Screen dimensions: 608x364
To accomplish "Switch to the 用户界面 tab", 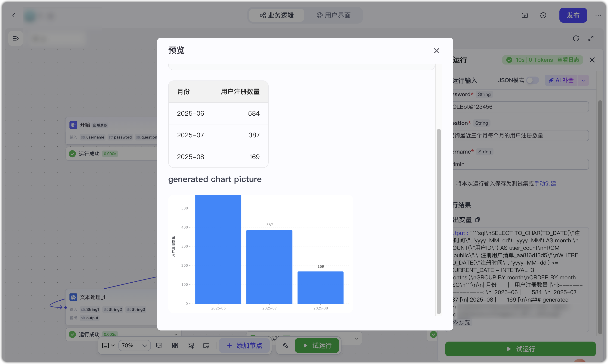I will point(333,15).
